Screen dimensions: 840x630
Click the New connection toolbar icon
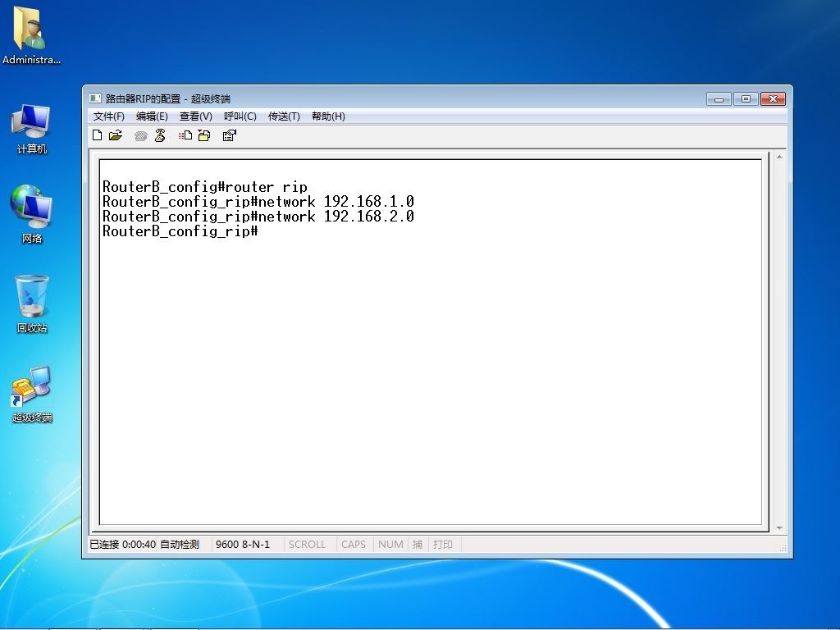97,135
